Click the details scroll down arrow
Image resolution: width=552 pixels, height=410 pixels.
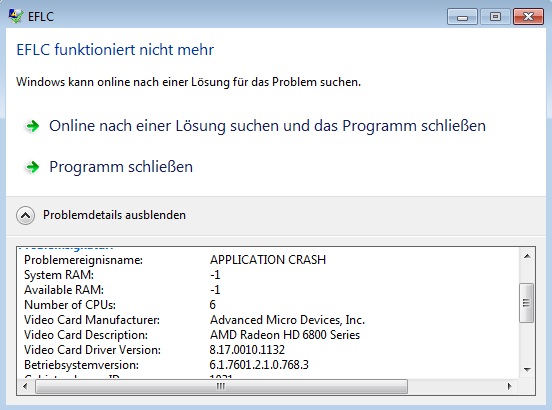coord(527,370)
